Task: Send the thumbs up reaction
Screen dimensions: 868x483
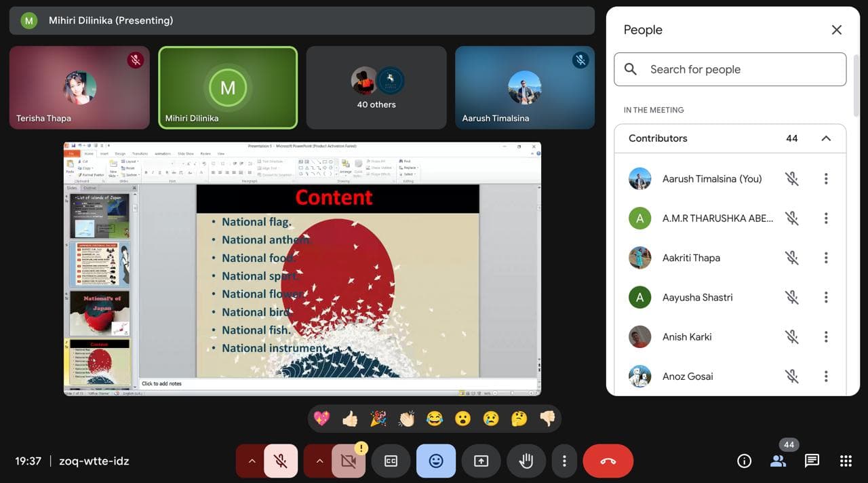Action: click(x=350, y=419)
